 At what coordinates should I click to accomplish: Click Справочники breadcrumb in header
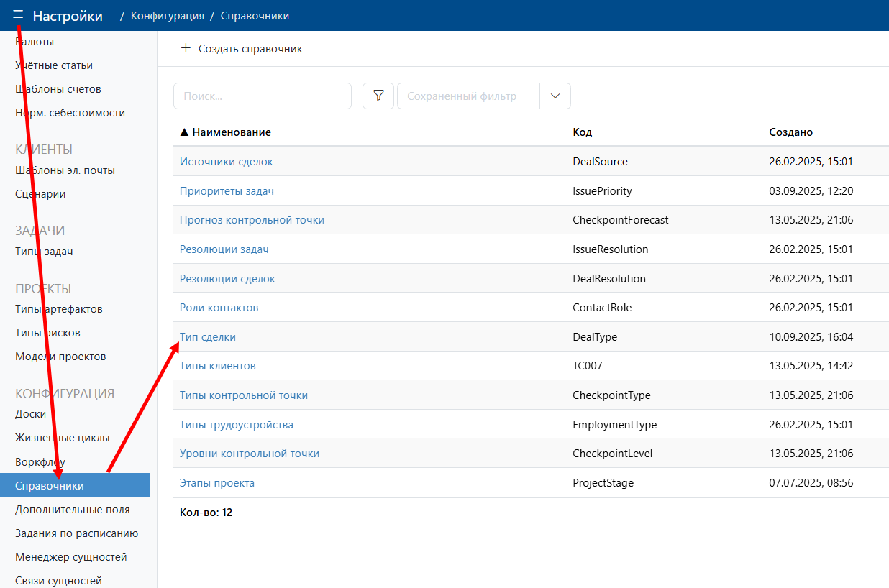pos(255,15)
